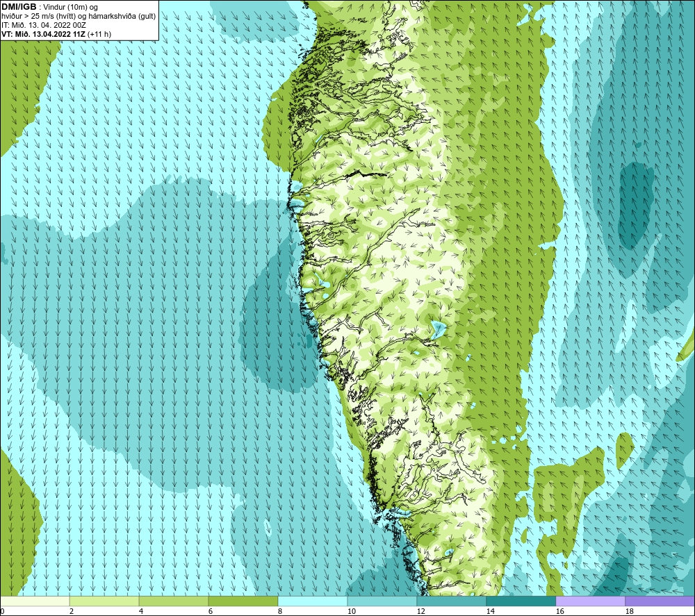Click the legend label 2
This screenshot has width=695, height=616.
(x=72, y=612)
